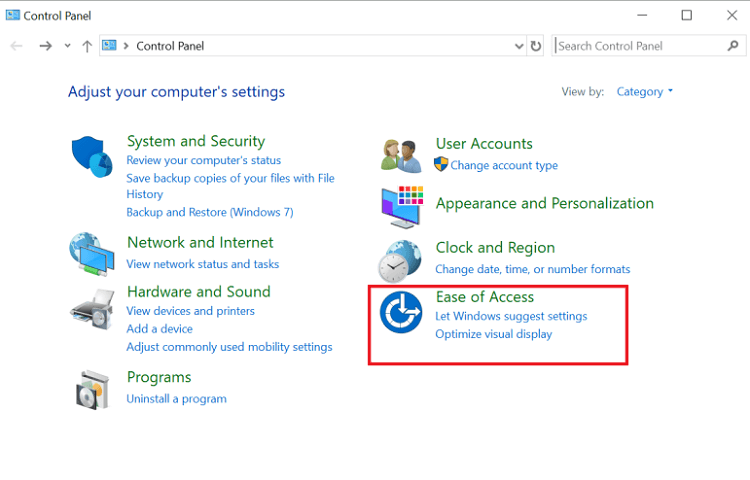Select the Programs disc box icon
Image resolution: width=750 pixels, height=480 pixels.
point(92,390)
